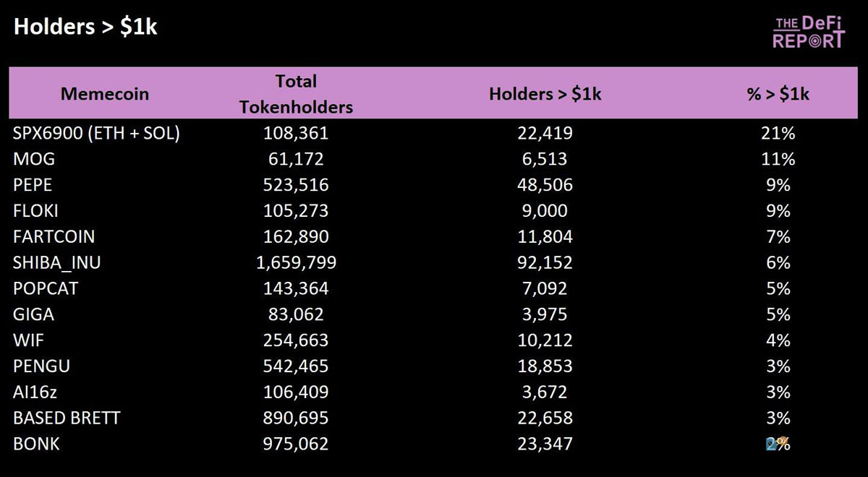Click The DeFi Report logo
The height and width of the screenshot is (477, 868).
(808, 33)
